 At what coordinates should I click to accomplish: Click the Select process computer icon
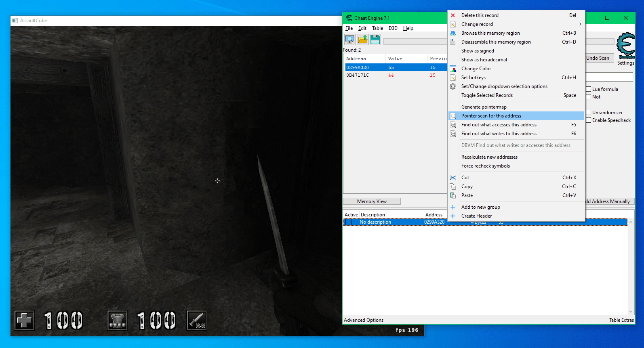[x=349, y=39]
